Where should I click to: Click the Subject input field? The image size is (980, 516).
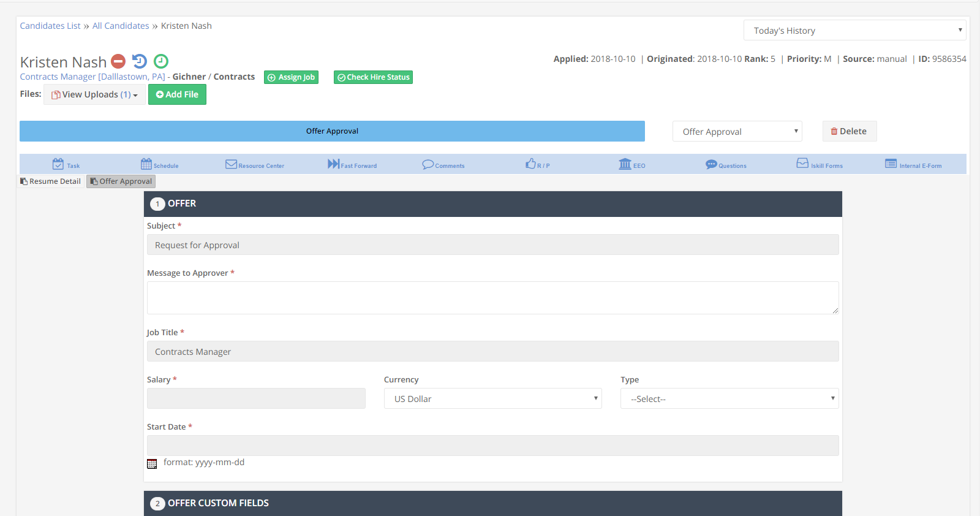pyautogui.click(x=492, y=245)
